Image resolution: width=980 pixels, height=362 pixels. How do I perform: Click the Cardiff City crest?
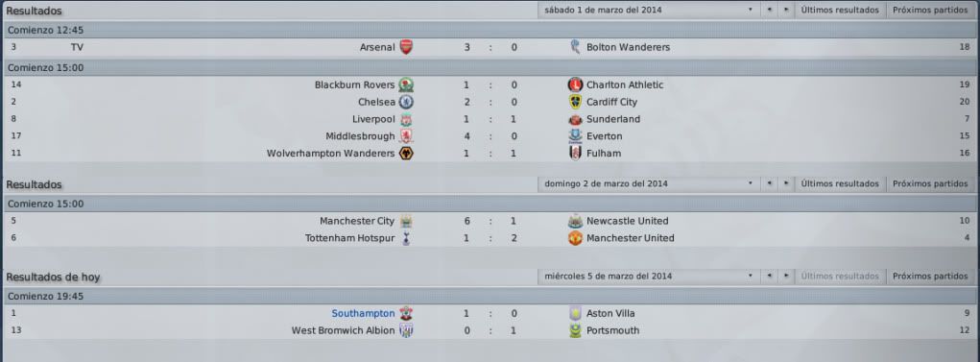click(x=575, y=102)
